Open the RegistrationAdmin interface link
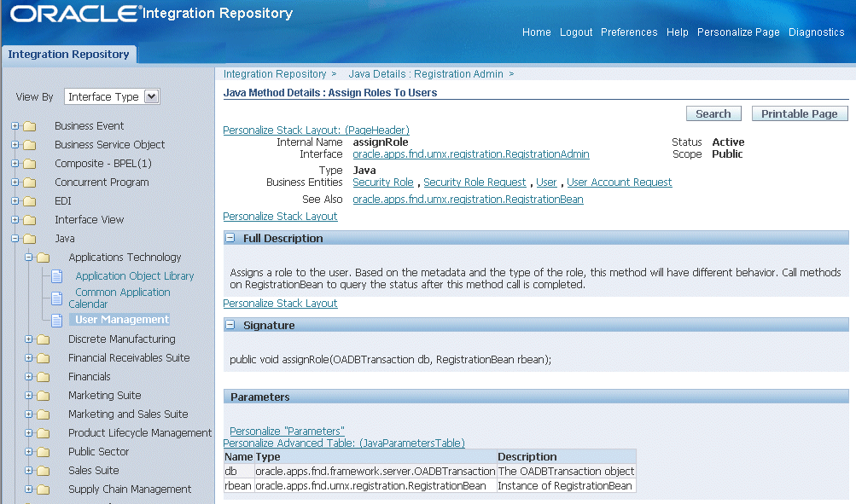 tap(470, 154)
